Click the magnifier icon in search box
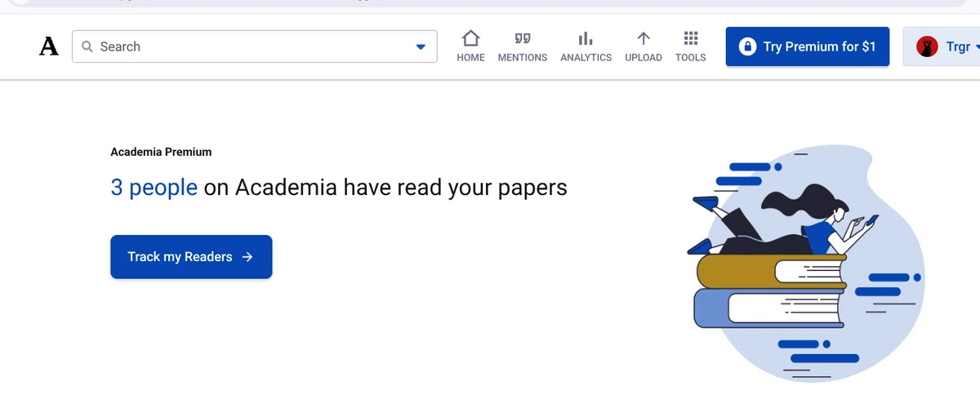This screenshot has height=394, width=980. (x=87, y=46)
